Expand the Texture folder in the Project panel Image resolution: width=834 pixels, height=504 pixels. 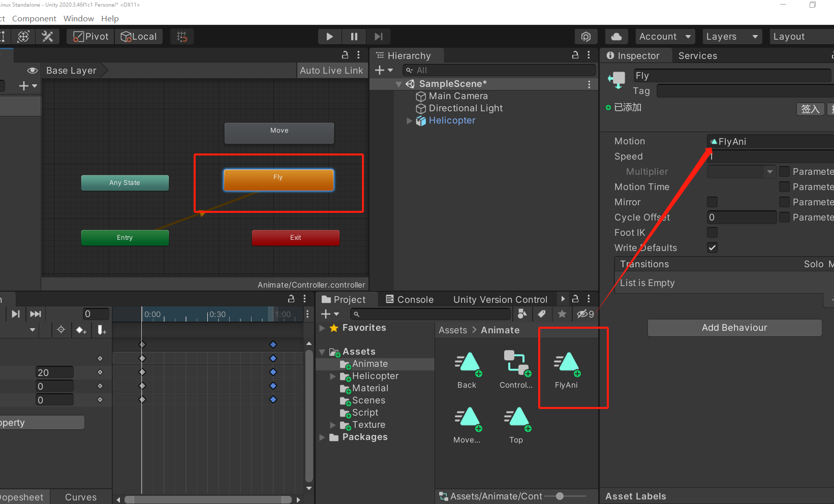coord(333,425)
